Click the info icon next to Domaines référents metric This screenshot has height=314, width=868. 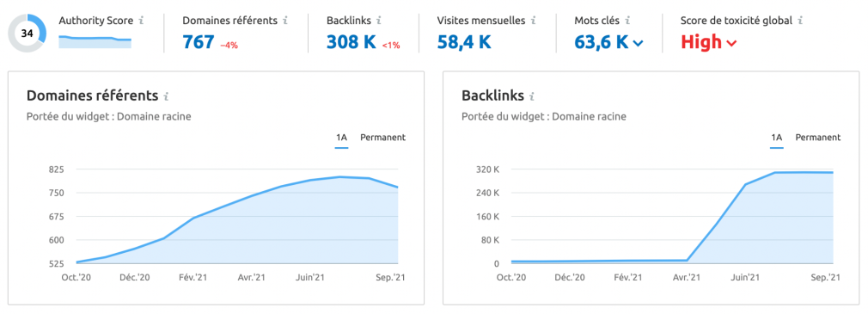285,21
